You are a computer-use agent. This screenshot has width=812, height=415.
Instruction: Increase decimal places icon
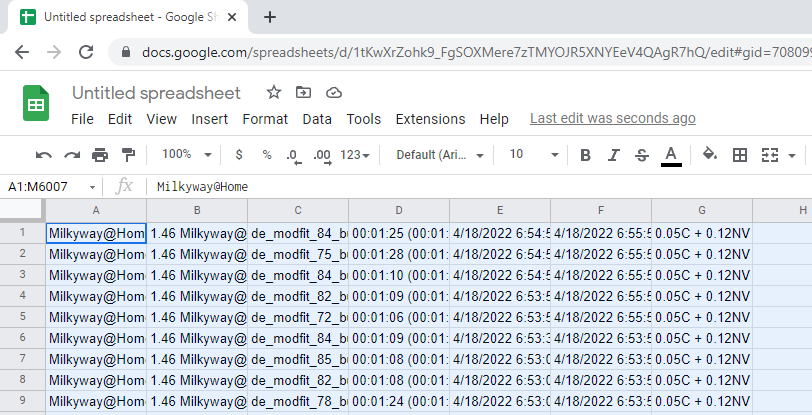323,155
